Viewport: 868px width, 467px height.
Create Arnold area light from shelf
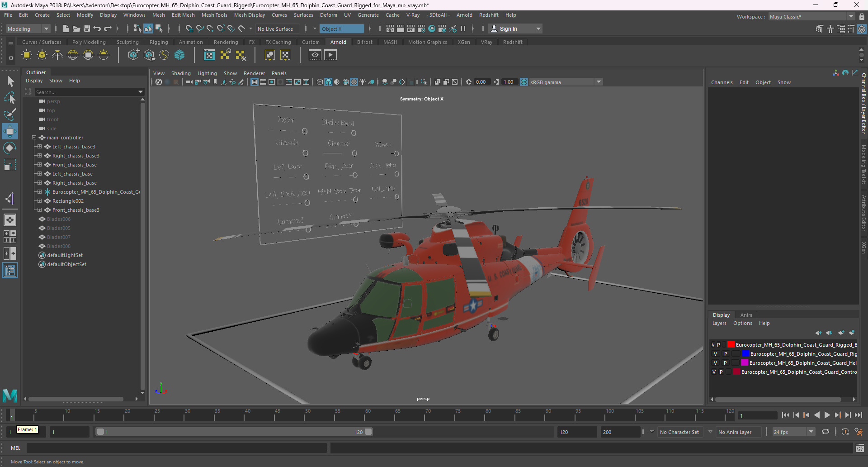pos(27,55)
